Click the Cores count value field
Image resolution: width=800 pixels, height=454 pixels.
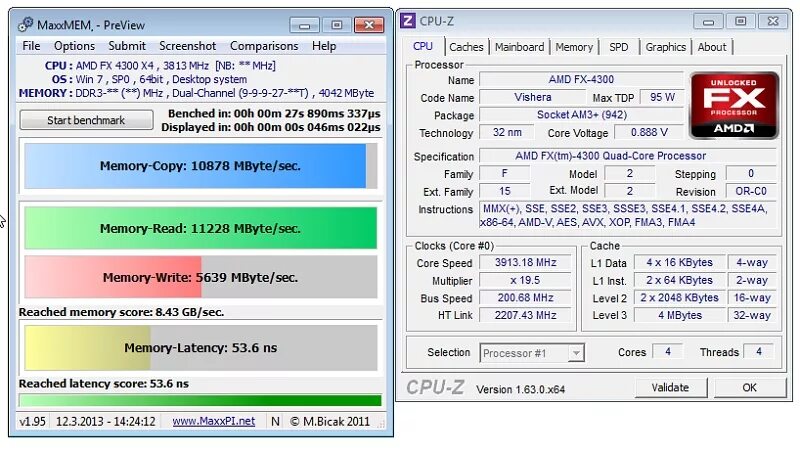point(667,351)
